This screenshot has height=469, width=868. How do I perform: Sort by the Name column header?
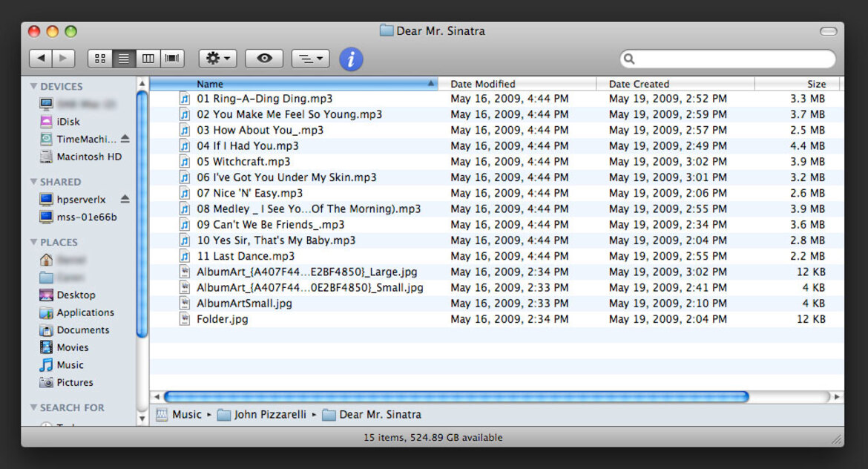294,84
